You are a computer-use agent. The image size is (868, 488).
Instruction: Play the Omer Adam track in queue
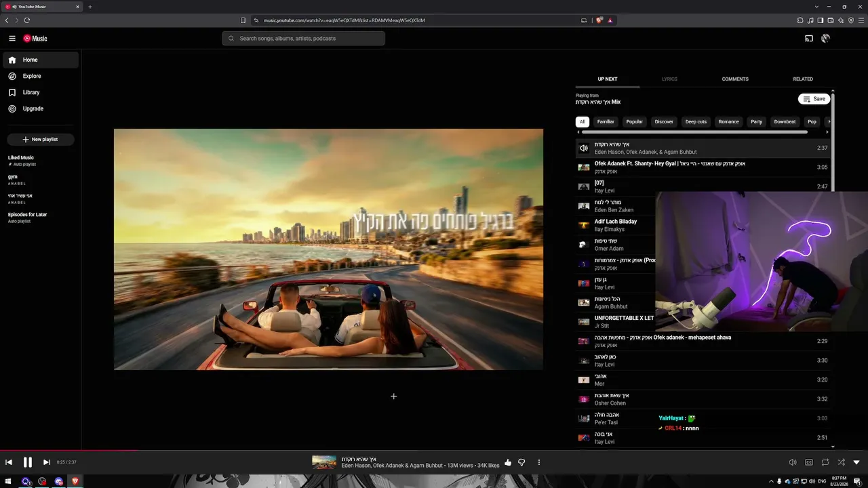[x=616, y=245]
